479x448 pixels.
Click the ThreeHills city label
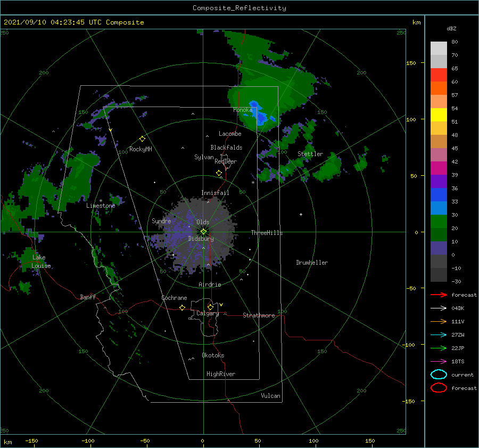tap(267, 233)
